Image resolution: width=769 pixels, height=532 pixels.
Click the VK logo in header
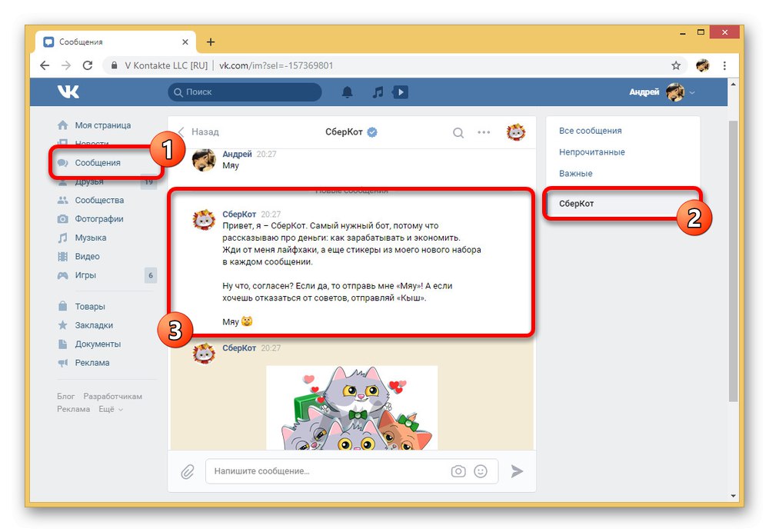tap(68, 91)
